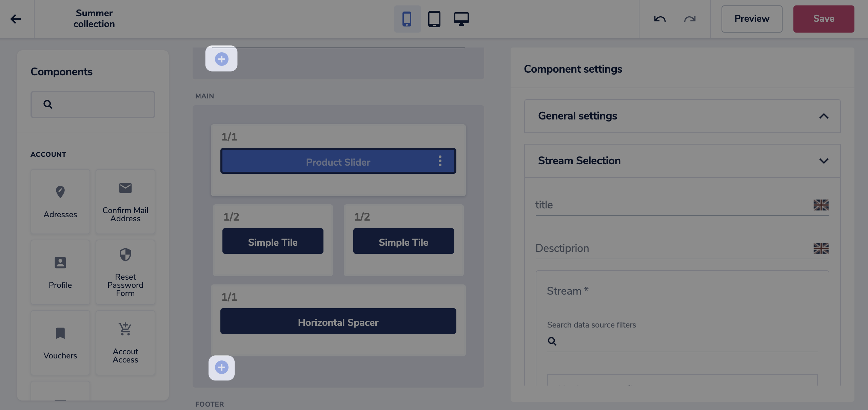868x410 pixels.
Task: Go back with the left arrow icon
Action: point(16,19)
